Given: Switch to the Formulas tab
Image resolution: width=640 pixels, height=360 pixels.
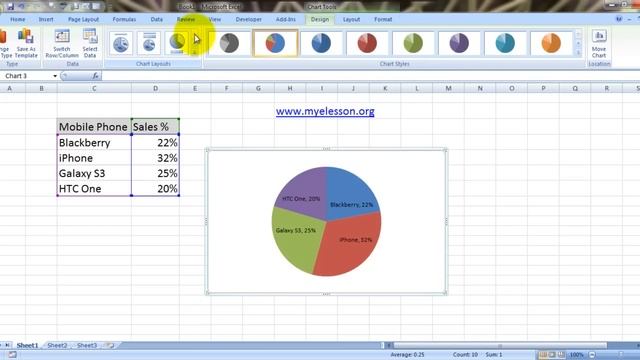Looking at the screenshot, I should click(x=124, y=19).
